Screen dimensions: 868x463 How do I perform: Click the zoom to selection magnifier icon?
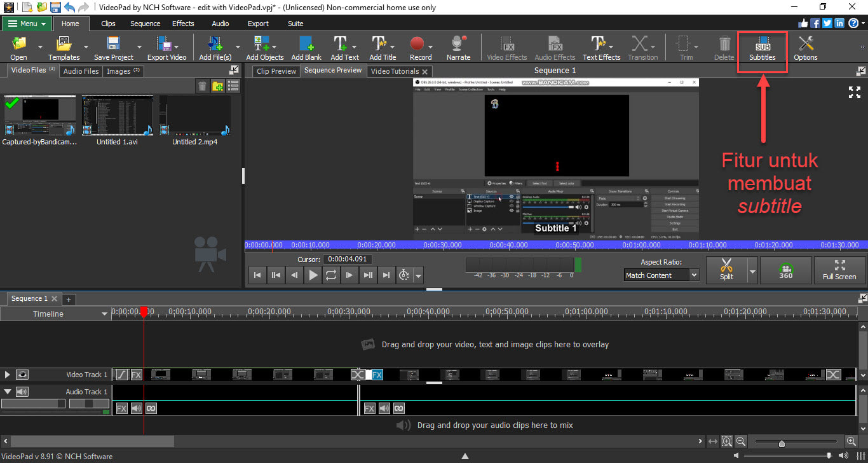coord(726,441)
